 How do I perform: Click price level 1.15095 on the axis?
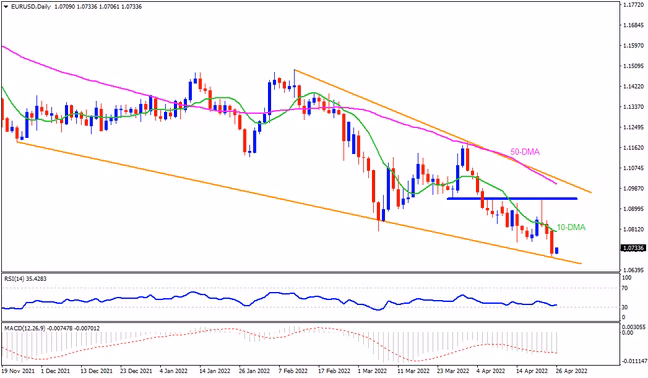coord(634,66)
